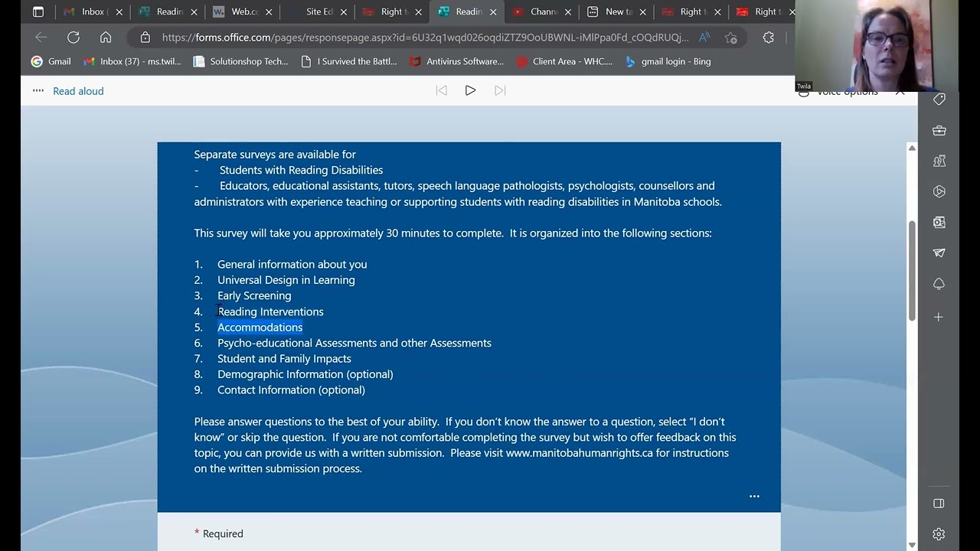The image size is (980, 551).
Task: Click 'Contact Information (optional)' text
Action: pos(291,390)
